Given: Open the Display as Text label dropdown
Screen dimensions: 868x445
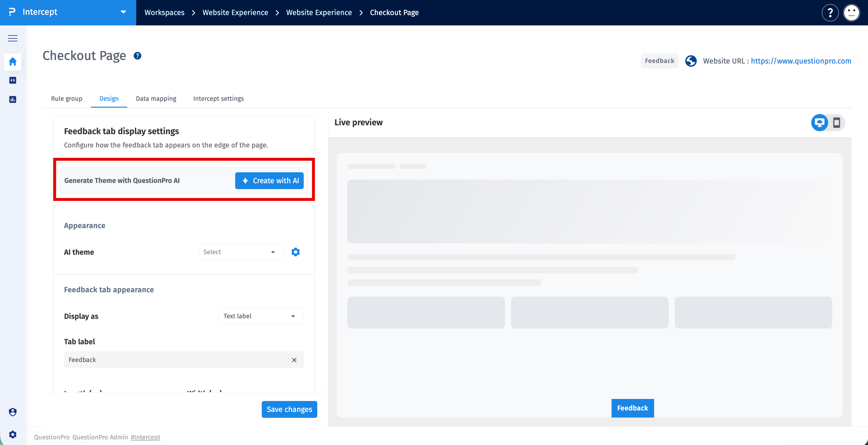Looking at the screenshot, I should [x=261, y=316].
